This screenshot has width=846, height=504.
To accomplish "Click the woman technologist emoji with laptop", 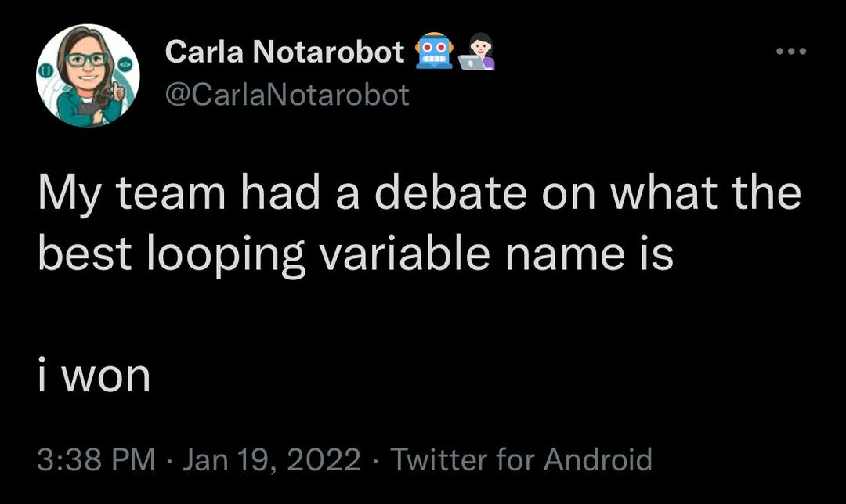I will [x=476, y=52].
